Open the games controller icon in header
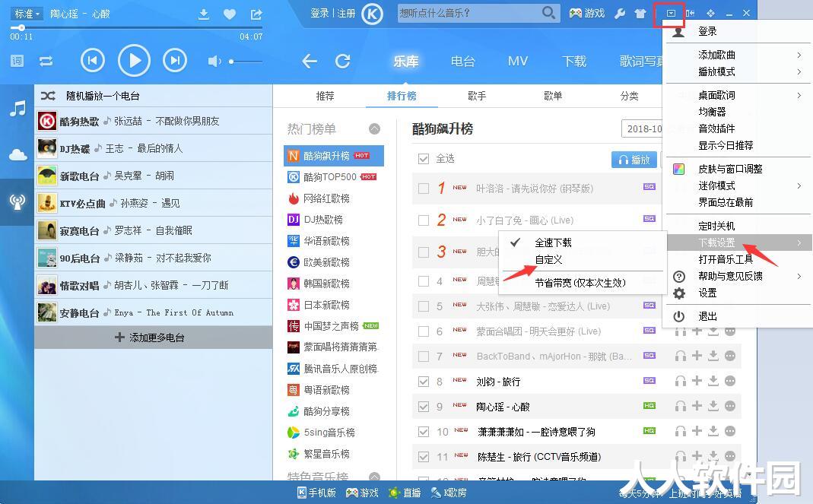The width and height of the screenshot is (813, 504). [x=575, y=14]
